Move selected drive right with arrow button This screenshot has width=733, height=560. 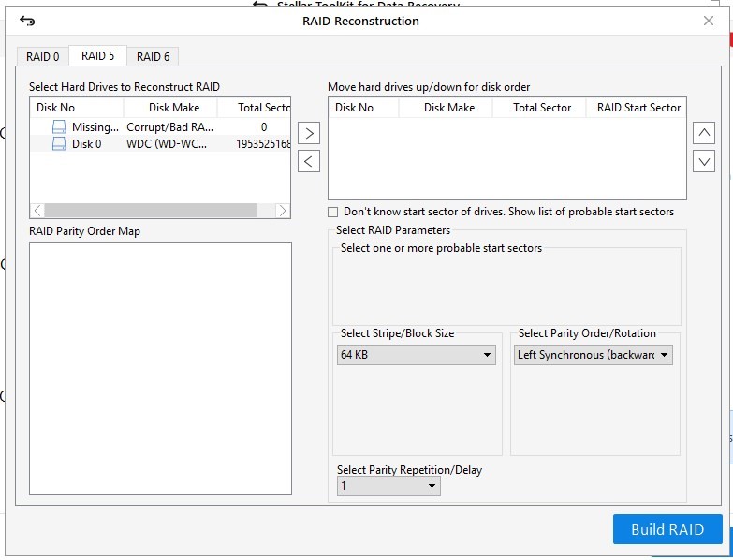click(309, 133)
